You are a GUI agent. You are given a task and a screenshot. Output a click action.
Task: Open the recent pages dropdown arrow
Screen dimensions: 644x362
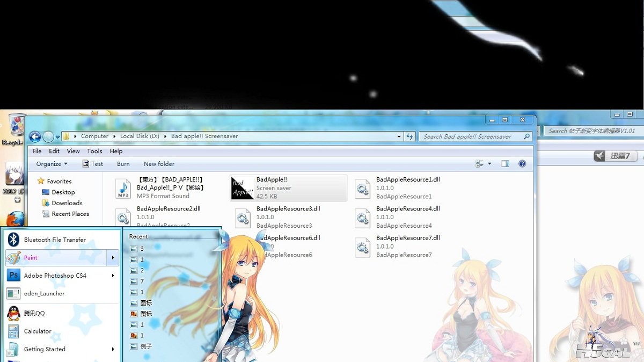57,137
